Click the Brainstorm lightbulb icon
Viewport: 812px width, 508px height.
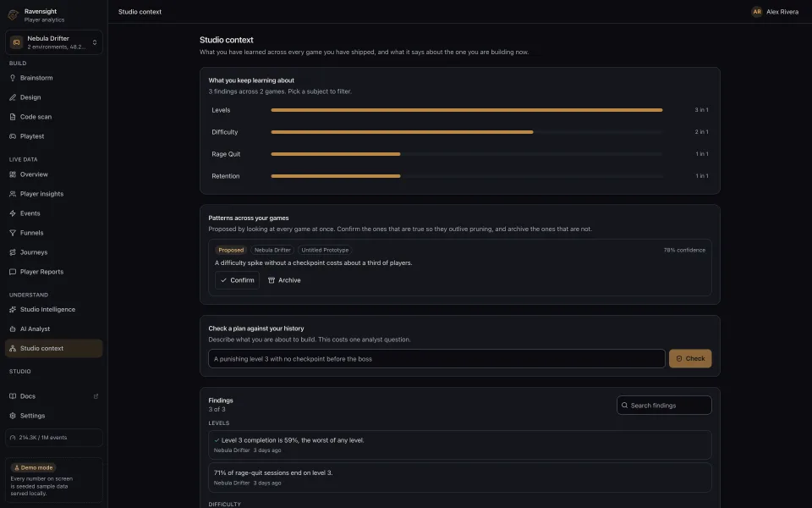pyautogui.click(x=13, y=78)
